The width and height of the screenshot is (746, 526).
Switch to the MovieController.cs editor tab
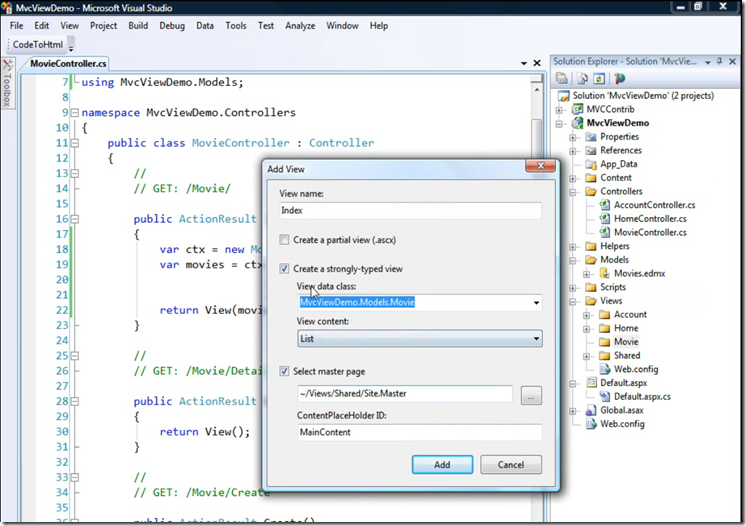pos(69,63)
